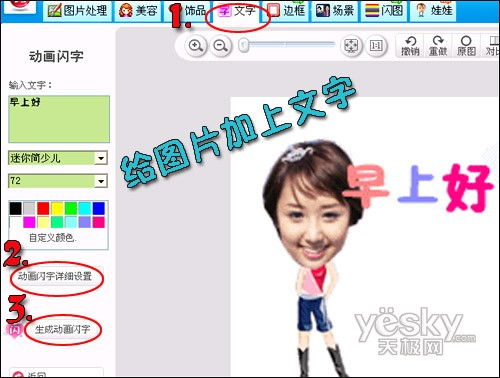Click the zoom in magnifier icon
500x378 pixels.
[196, 45]
